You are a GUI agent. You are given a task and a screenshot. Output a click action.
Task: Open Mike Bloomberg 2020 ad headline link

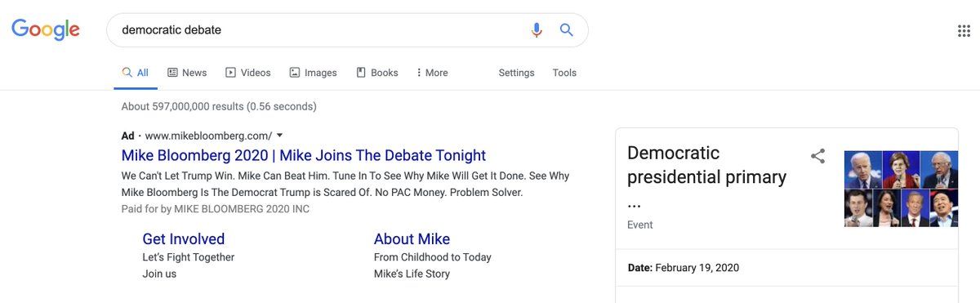(304, 155)
